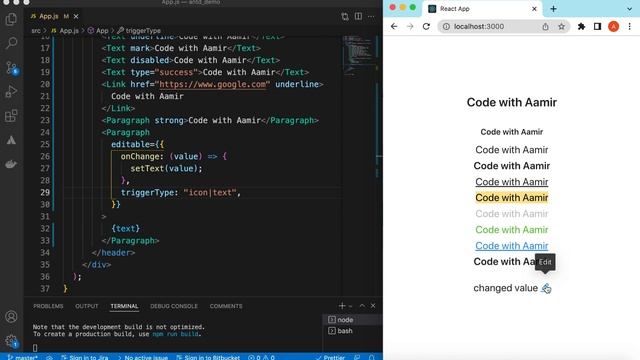Click the green success Code with Aamir text
The height and width of the screenshot is (360, 640).
[x=511, y=230]
